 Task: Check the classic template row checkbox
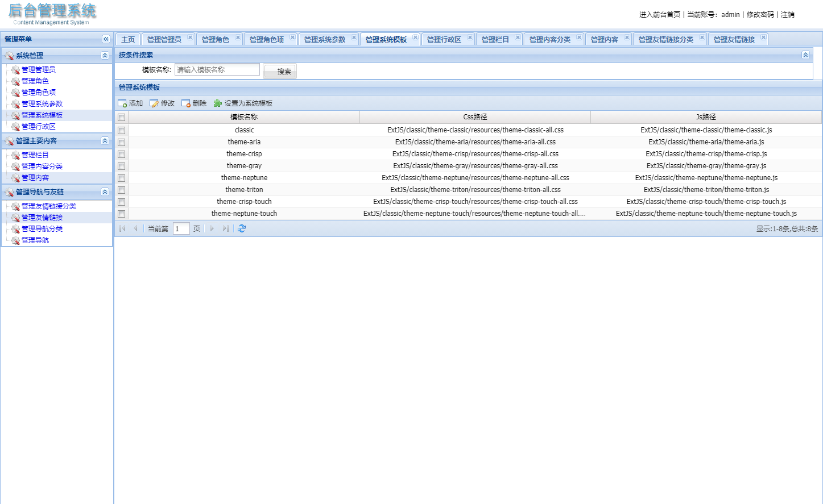(x=121, y=130)
